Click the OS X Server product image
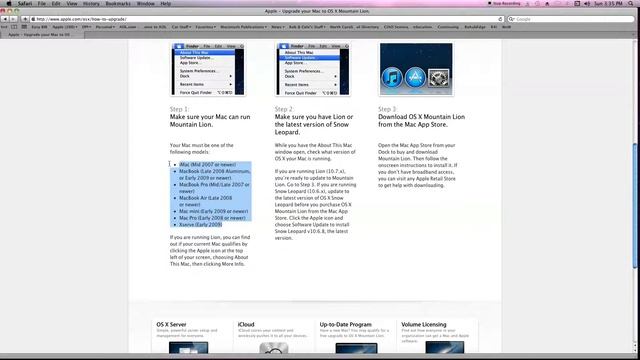Screen dimensions: 640x360 pos(188,348)
